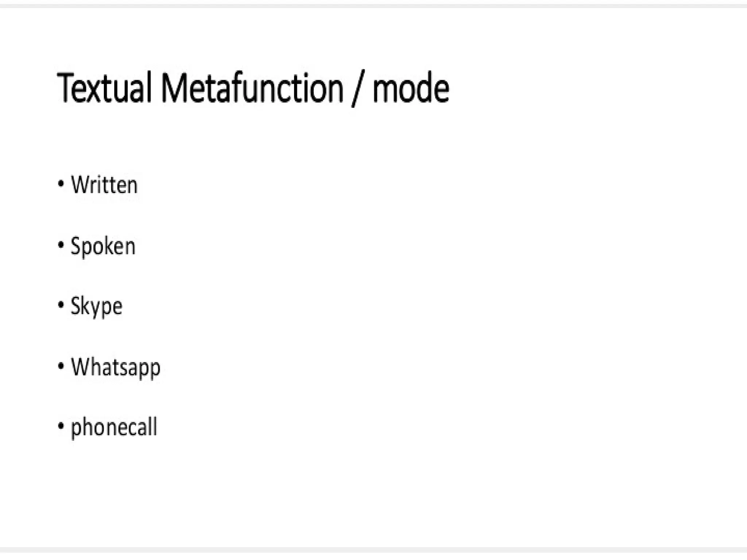Click the bullet dot before Whatsapp
This screenshot has width=747, height=560.
61,366
